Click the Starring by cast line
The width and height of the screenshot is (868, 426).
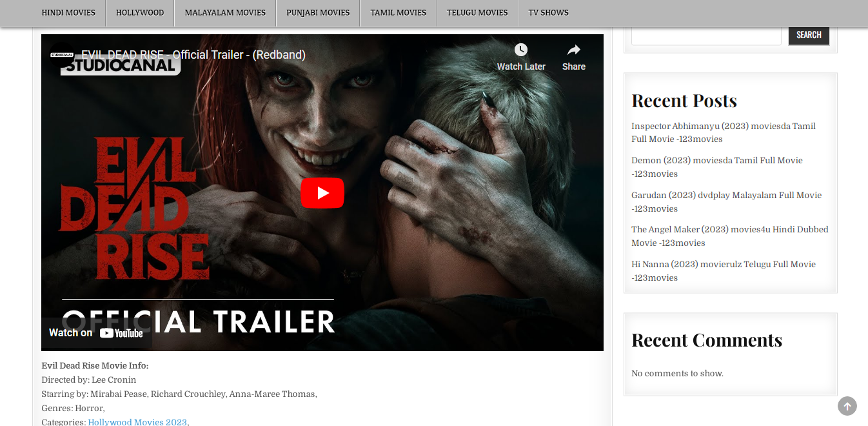point(179,394)
